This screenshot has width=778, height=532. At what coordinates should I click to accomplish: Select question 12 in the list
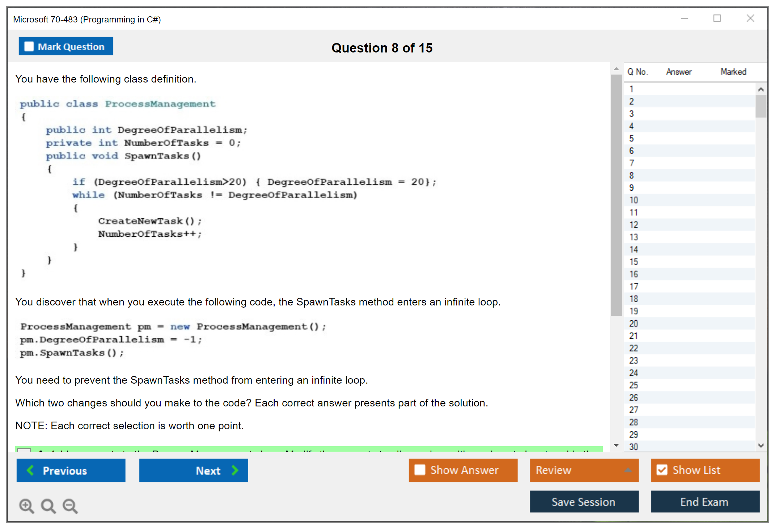click(634, 225)
